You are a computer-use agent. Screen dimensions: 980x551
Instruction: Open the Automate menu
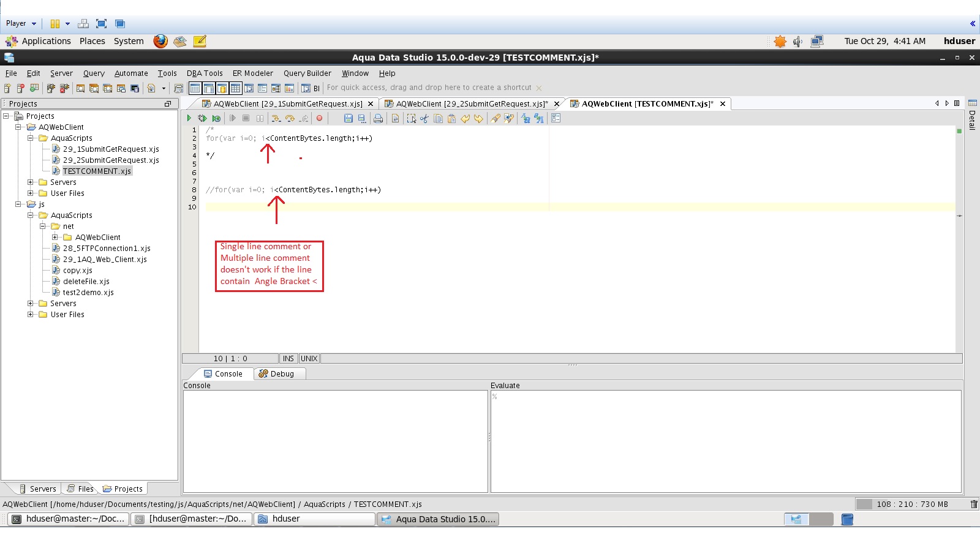click(131, 73)
